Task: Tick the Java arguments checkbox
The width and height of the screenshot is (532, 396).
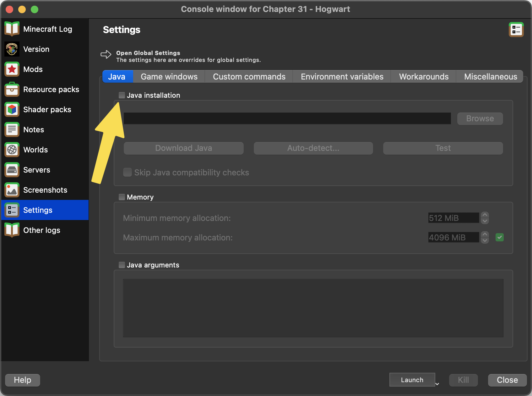Action: click(x=122, y=265)
